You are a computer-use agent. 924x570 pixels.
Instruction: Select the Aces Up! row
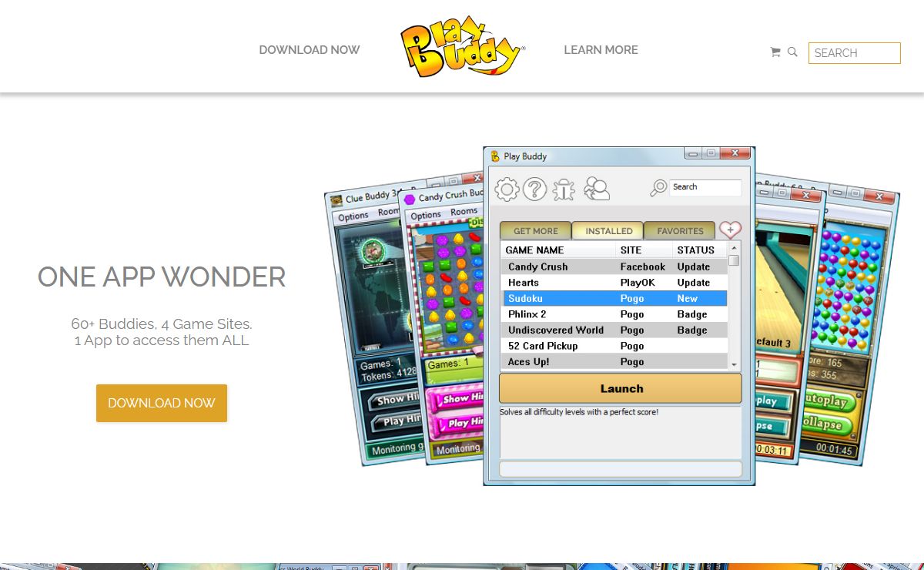[x=615, y=361]
